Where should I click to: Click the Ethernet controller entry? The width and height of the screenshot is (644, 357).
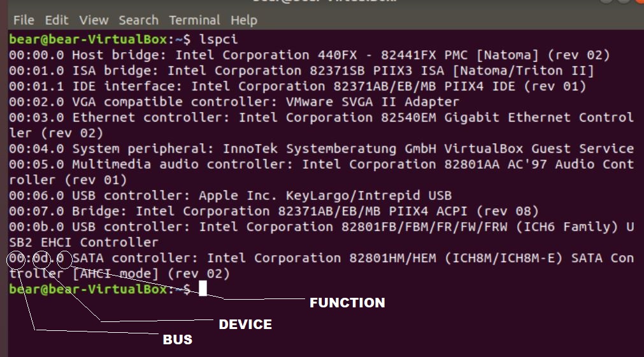321,125
